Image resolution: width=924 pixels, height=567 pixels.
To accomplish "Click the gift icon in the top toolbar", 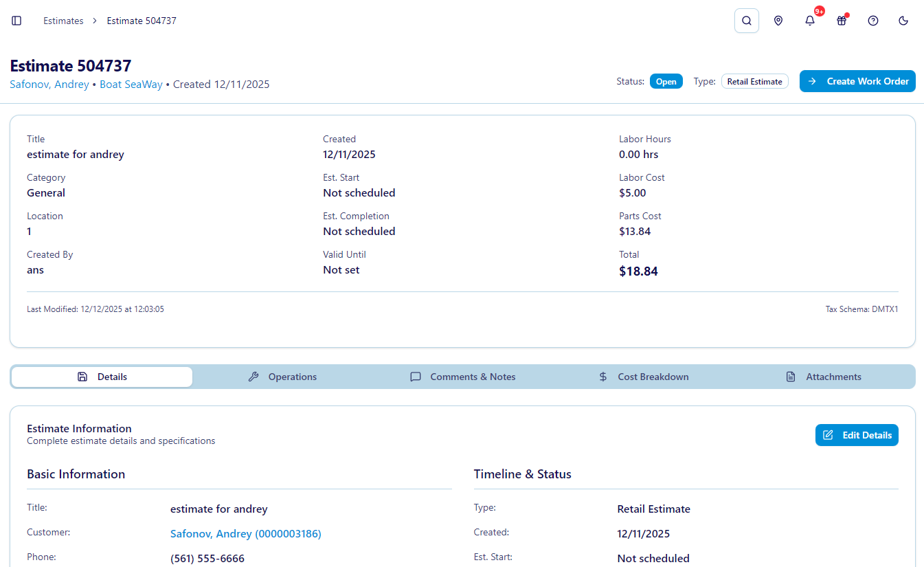I will pos(842,21).
